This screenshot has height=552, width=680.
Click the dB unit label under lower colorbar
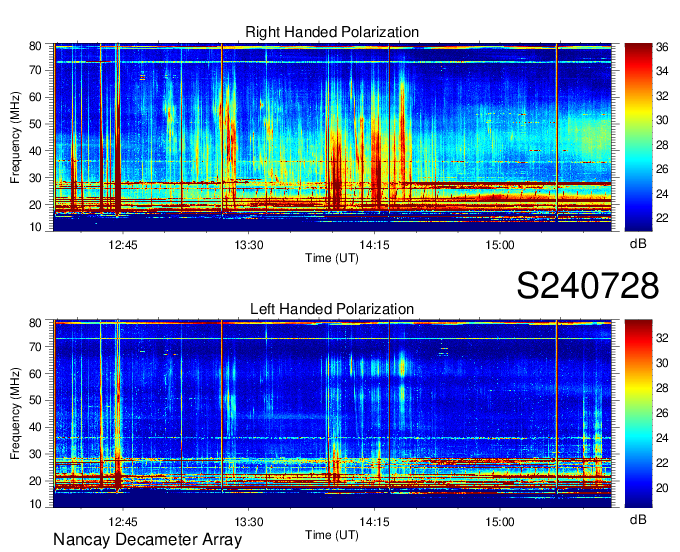point(638,520)
